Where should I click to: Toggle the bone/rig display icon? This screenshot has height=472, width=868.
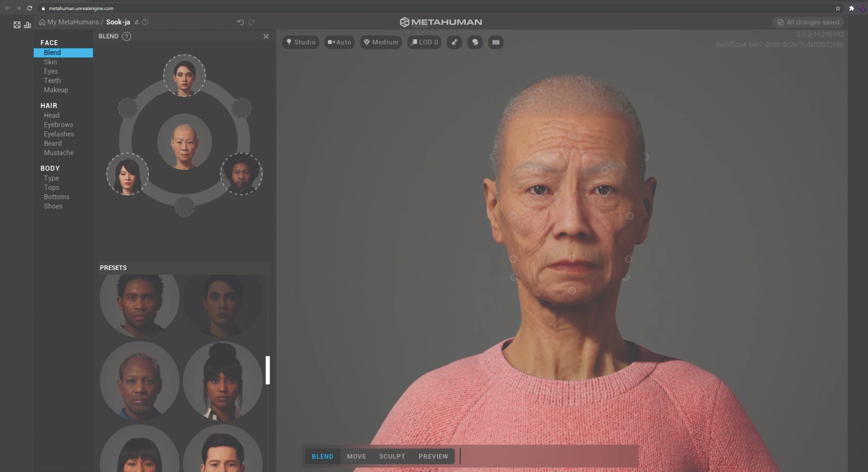click(x=454, y=42)
